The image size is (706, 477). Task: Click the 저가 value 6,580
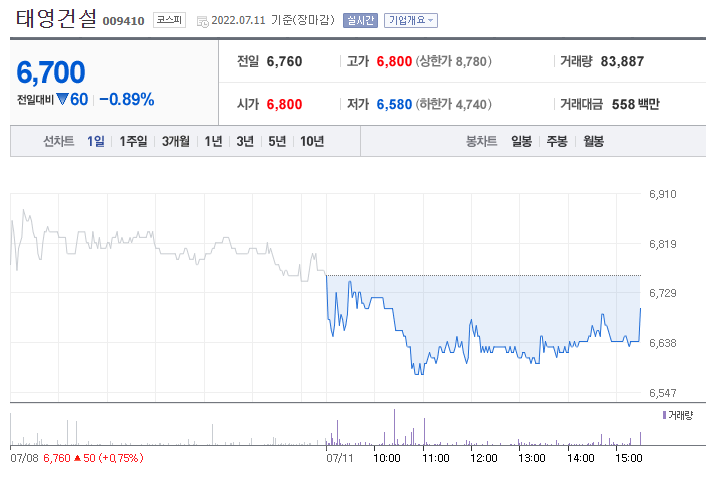tap(394, 104)
